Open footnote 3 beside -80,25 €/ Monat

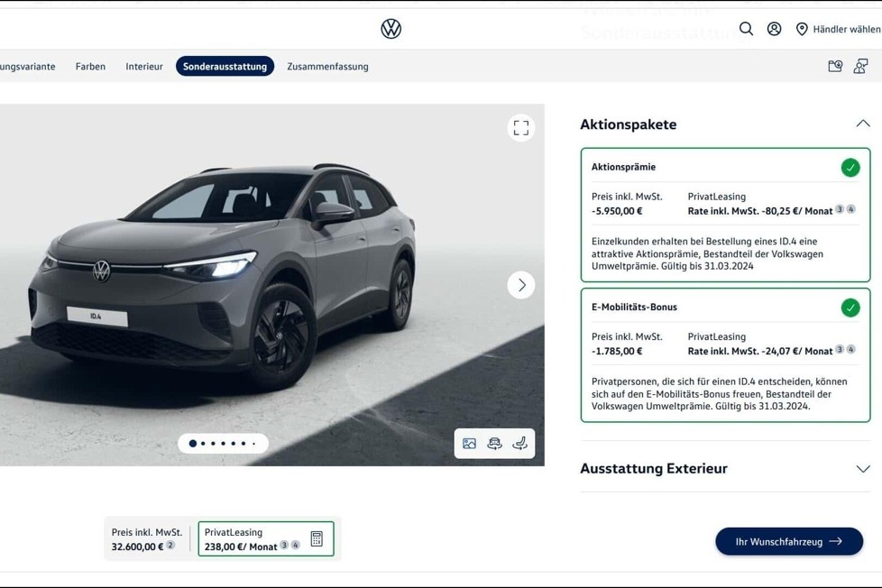[x=840, y=209]
